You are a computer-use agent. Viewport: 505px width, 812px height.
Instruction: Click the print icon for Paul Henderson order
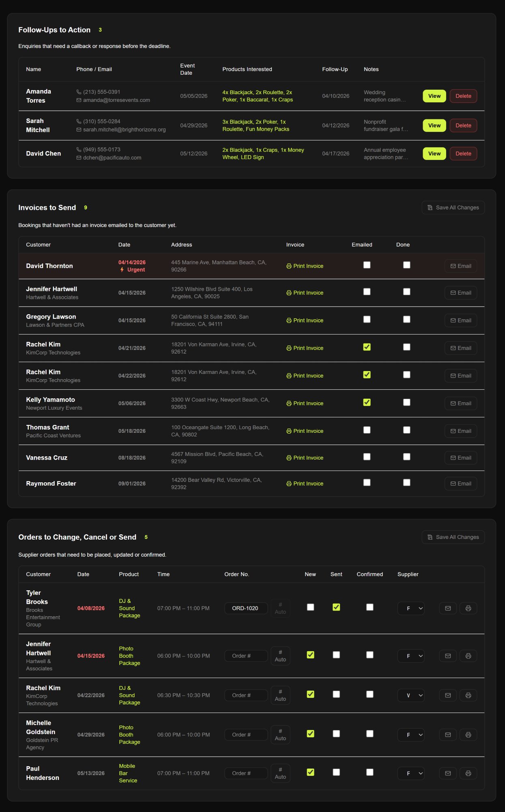click(468, 773)
